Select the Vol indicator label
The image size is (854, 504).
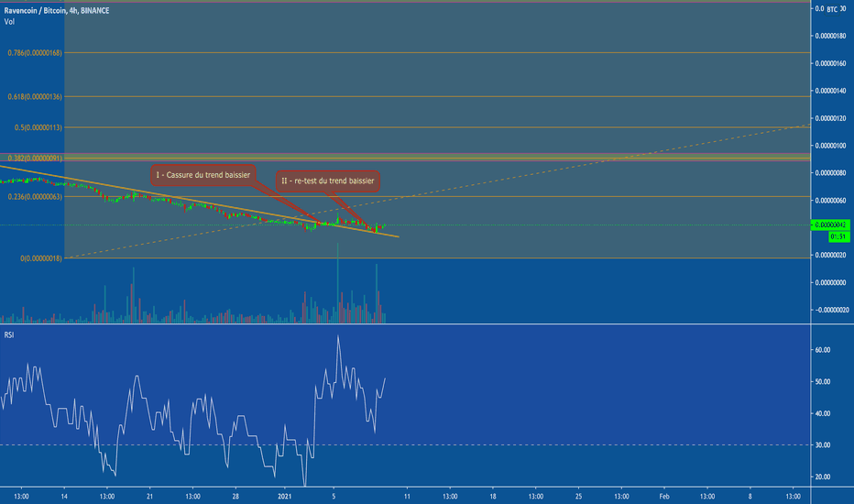pyautogui.click(x=9, y=22)
